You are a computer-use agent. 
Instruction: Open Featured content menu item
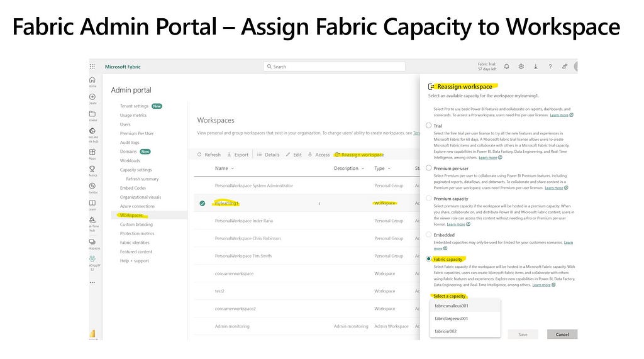pos(136,251)
